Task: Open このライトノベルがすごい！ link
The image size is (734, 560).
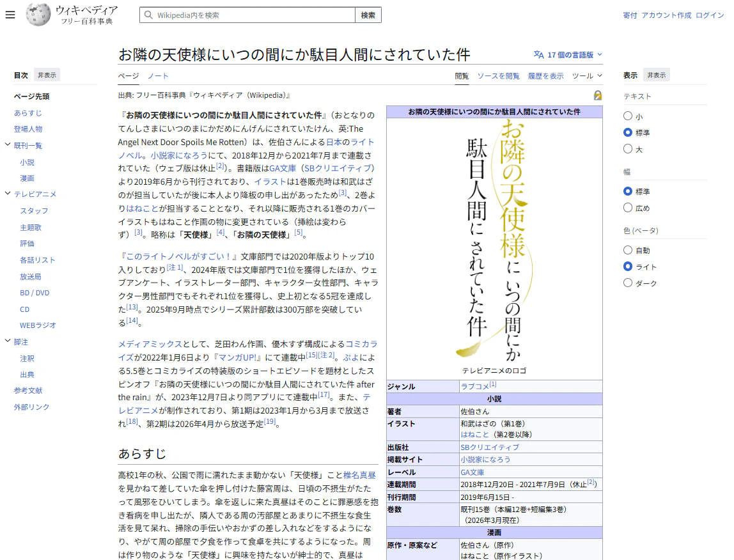Action: (x=179, y=256)
